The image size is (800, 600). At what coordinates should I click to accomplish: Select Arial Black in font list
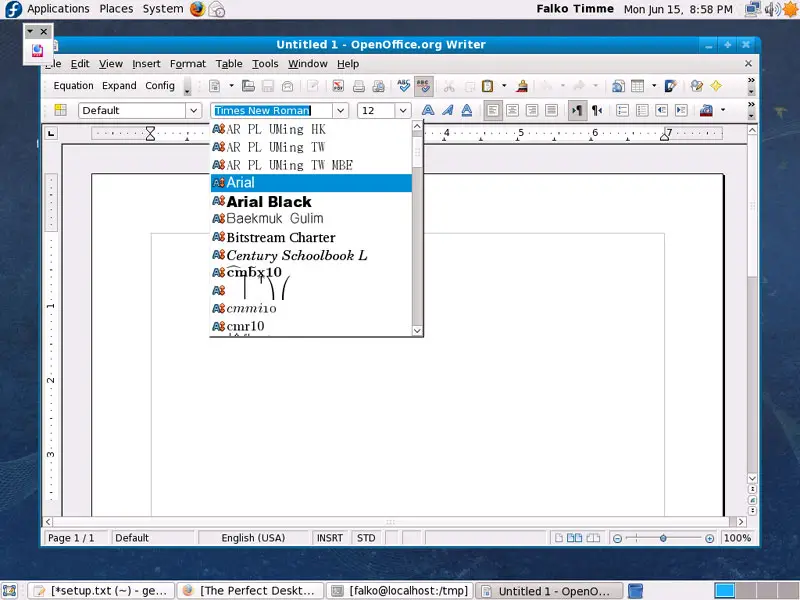point(311,202)
